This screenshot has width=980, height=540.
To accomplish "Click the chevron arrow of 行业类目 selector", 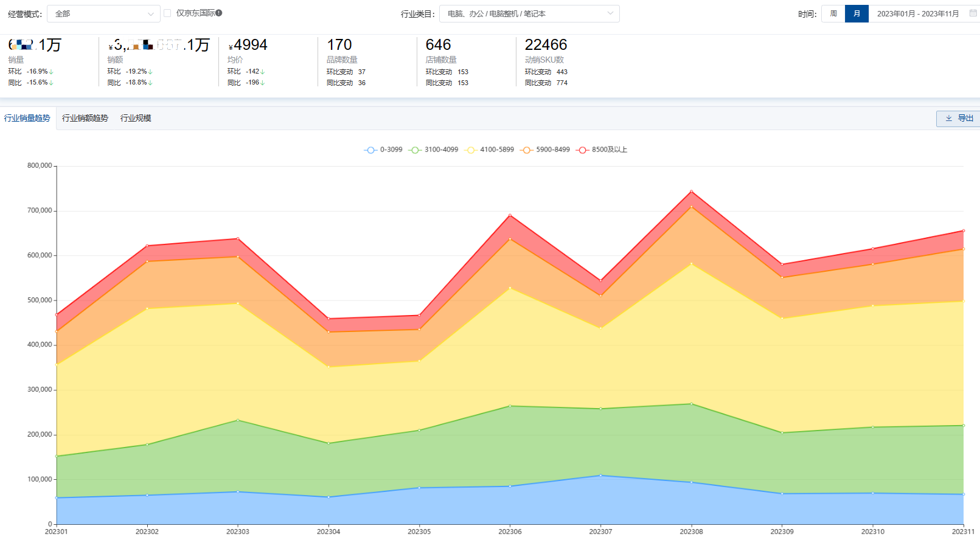I will pos(610,13).
